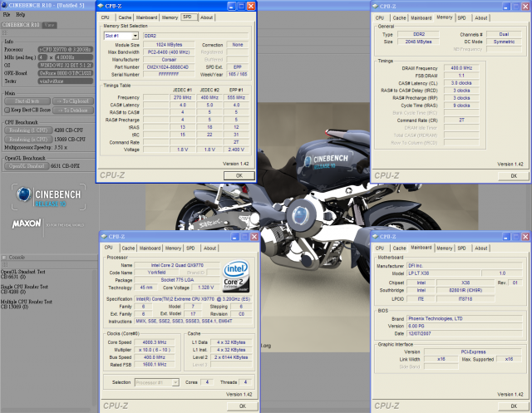The height and width of the screenshot is (413, 532).
Task: Click the Cinebench title bar app icon
Action: 4,6
